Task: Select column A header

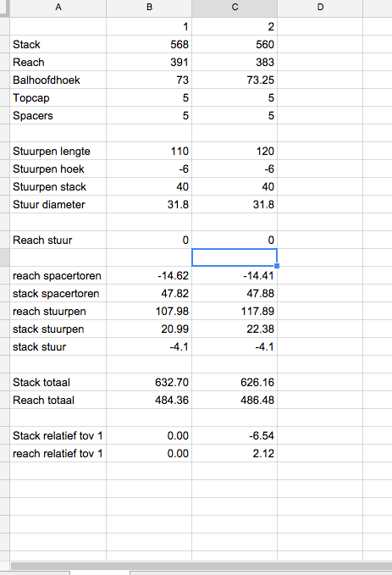Action: tap(58, 8)
